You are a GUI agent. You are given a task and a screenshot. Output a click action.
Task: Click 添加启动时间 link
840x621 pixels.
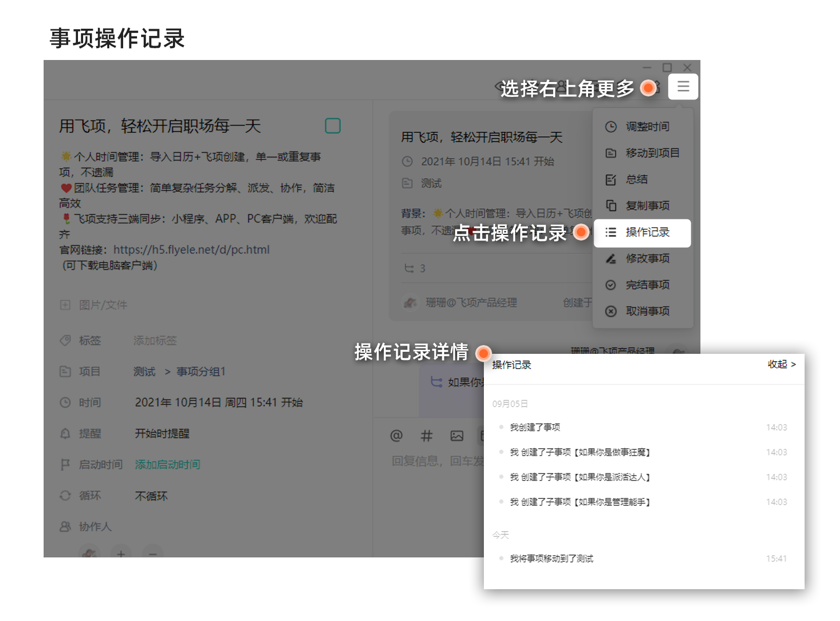click(167, 465)
